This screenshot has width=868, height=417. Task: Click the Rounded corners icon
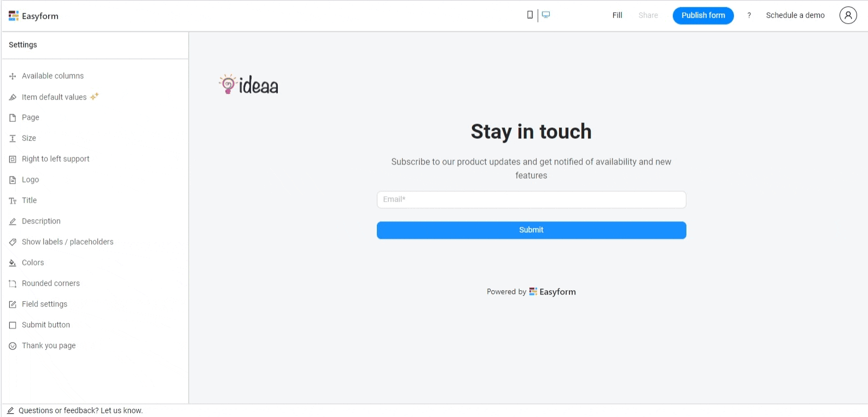(x=13, y=284)
